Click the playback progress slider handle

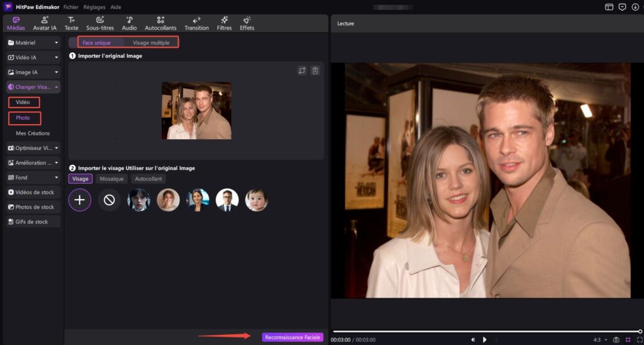(640, 331)
